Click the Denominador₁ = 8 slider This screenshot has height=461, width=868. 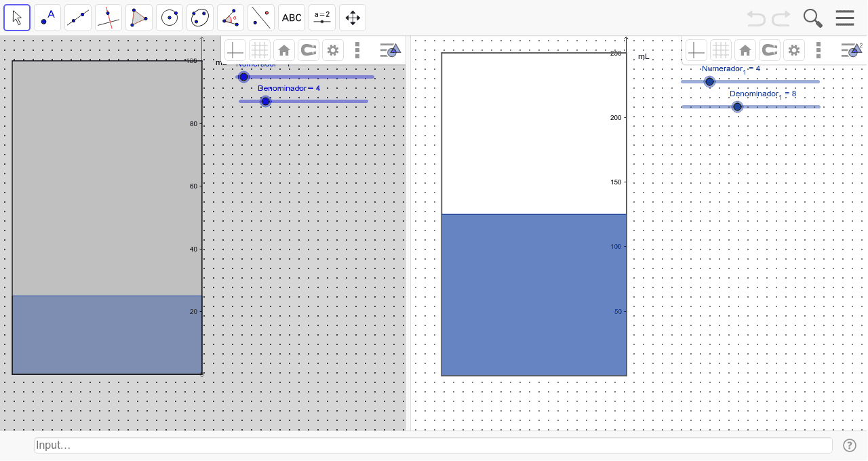pyautogui.click(x=751, y=107)
